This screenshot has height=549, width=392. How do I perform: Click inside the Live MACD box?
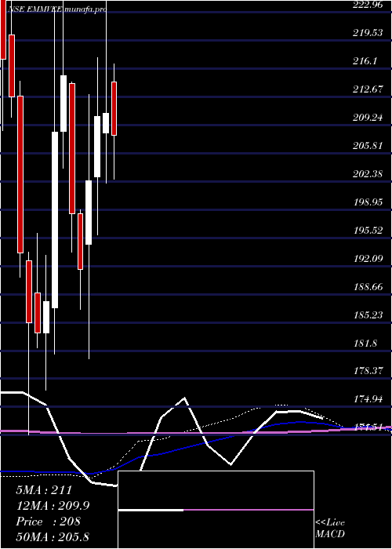coord(216,510)
